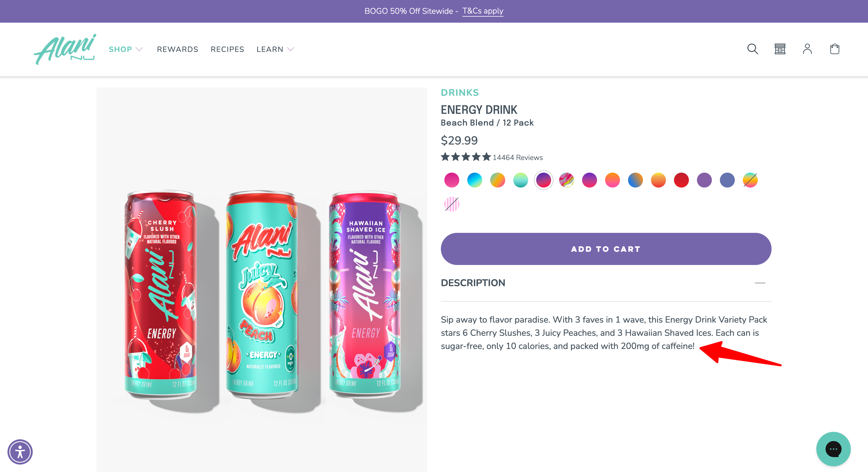Open the search magnifier icon
Viewport: 868px width, 472px height.
[x=752, y=49]
